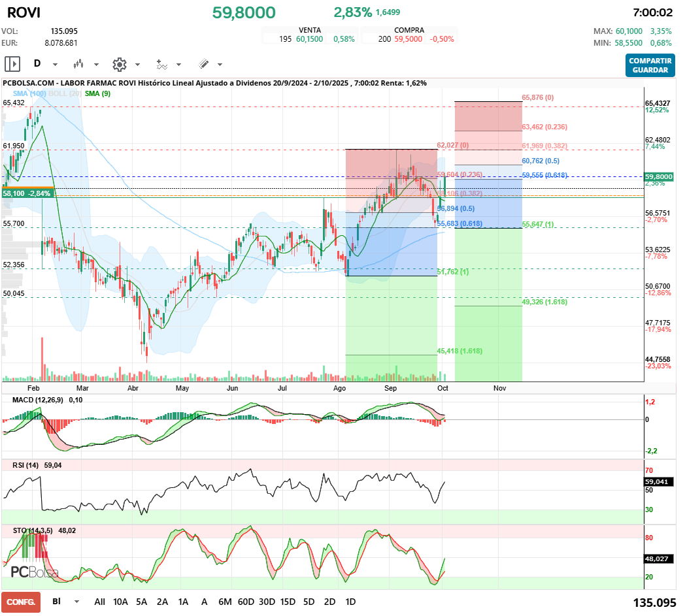Open the chart settings gear icon

(x=119, y=64)
